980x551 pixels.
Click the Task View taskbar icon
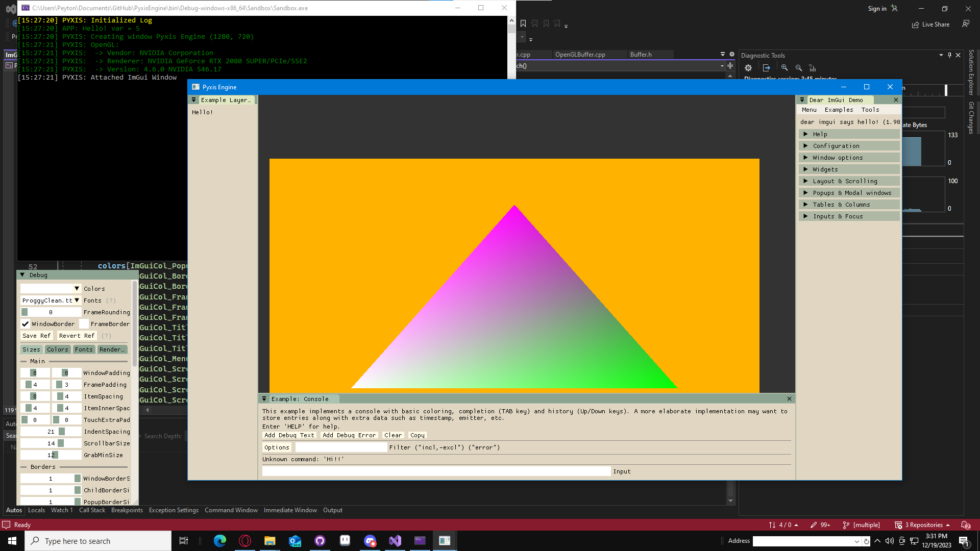click(x=184, y=541)
